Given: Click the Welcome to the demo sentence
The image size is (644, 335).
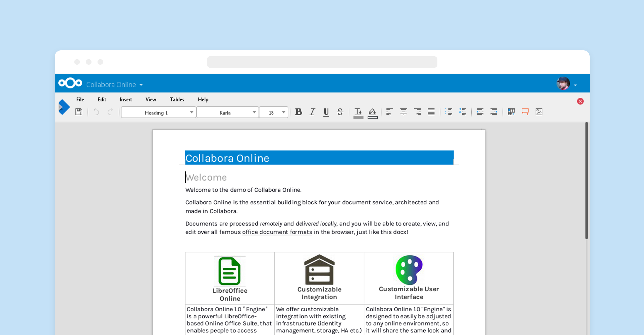Looking at the screenshot, I should click(x=244, y=190).
